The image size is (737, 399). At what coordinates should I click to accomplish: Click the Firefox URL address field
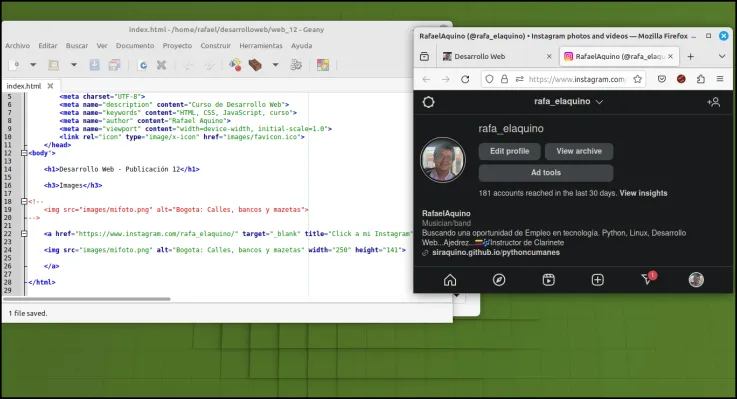click(577, 79)
